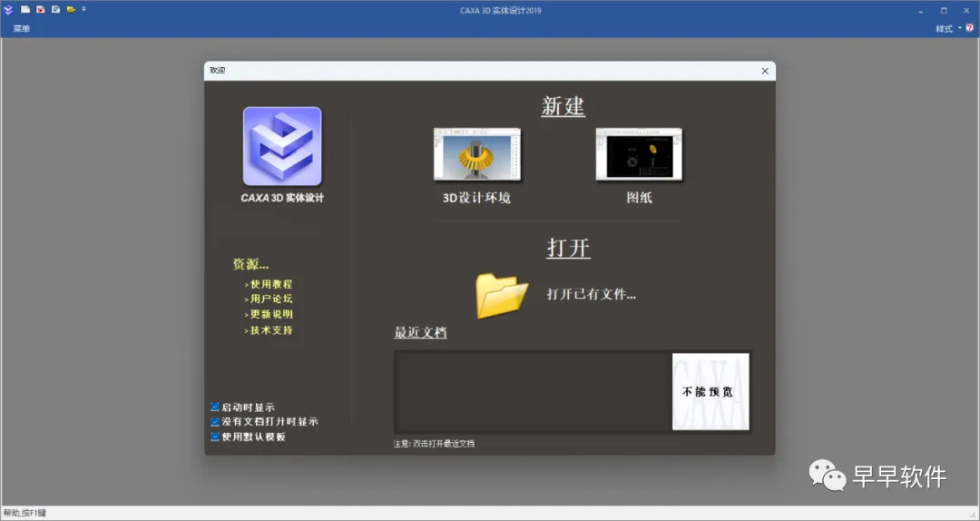This screenshot has width=980, height=521.
Task: Click the open folder icon in the quick access toolbar
Action: (71, 9)
